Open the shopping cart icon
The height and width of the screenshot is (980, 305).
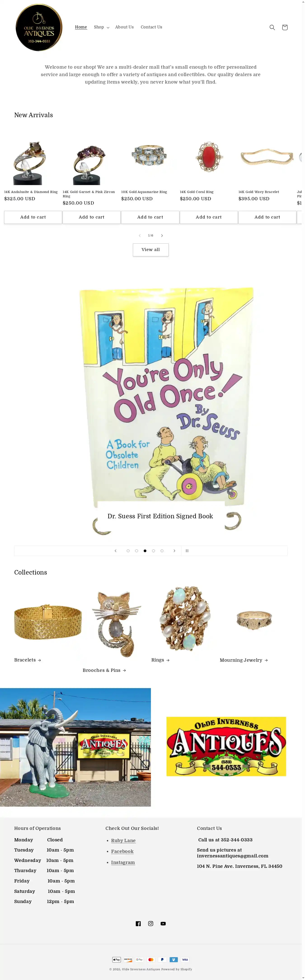284,27
